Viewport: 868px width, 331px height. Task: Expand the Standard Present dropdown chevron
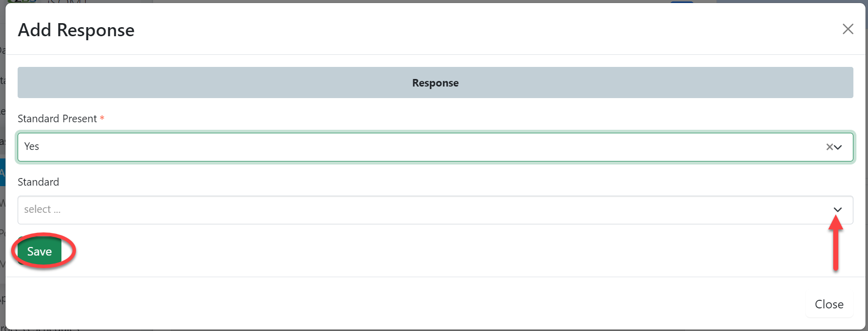tap(838, 147)
